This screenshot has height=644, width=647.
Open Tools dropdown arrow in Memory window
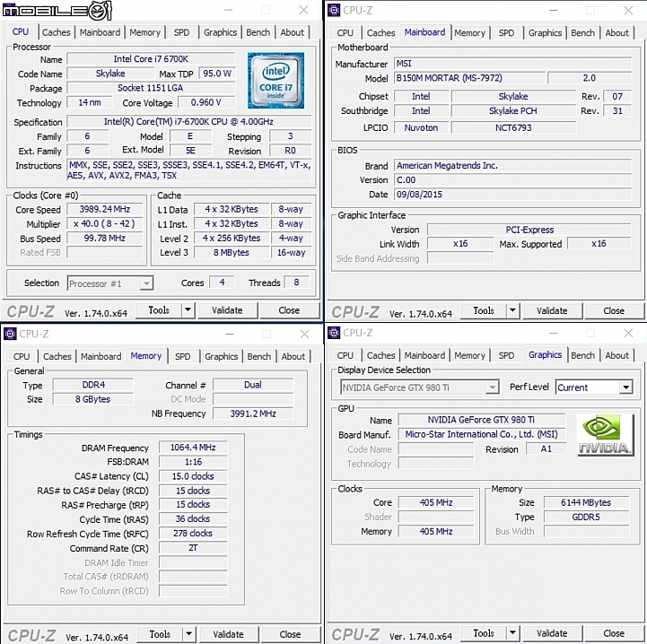coord(188,634)
